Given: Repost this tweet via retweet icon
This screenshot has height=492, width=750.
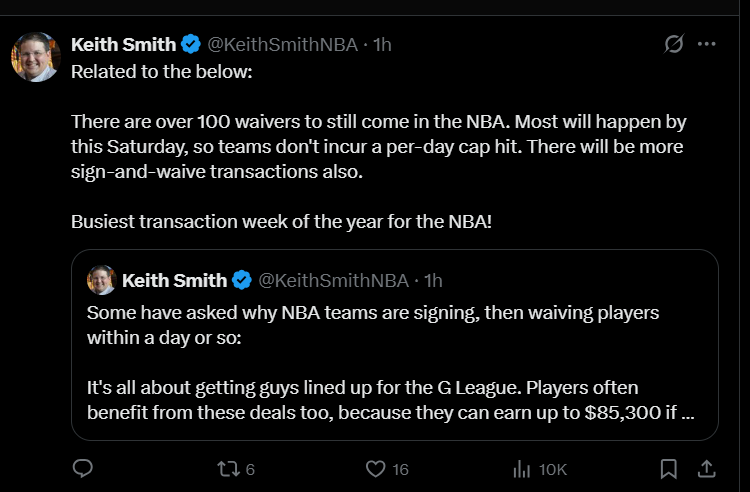Looking at the screenshot, I should click(227, 468).
